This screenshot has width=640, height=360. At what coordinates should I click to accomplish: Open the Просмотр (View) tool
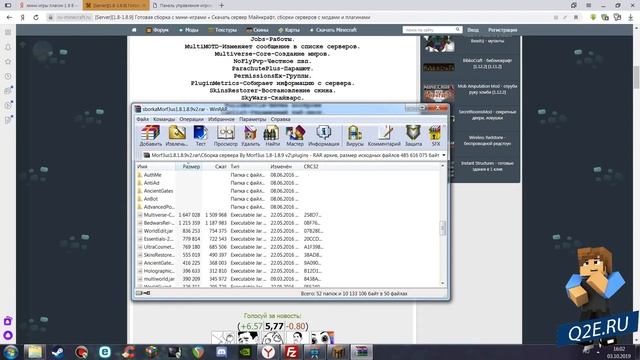225,136
